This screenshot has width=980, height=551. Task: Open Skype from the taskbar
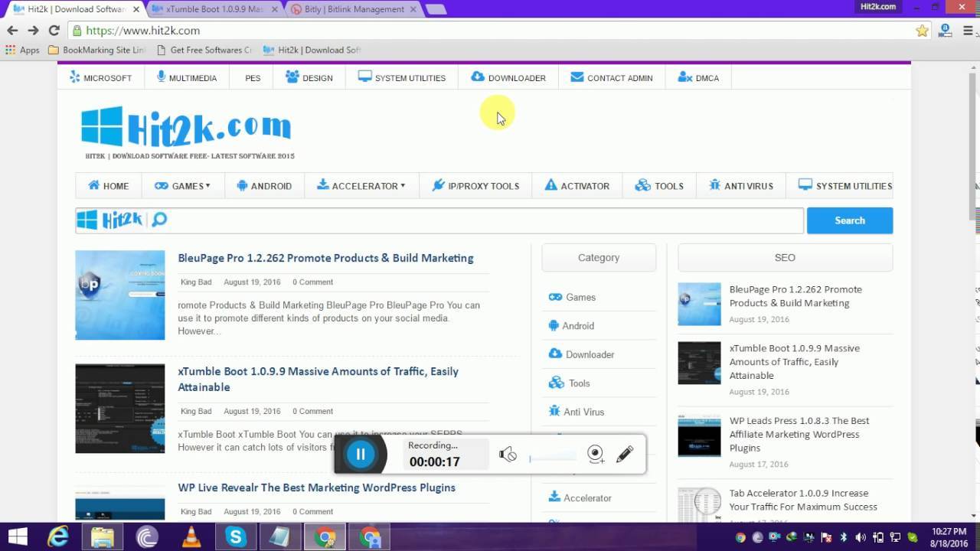coord(236,537)
